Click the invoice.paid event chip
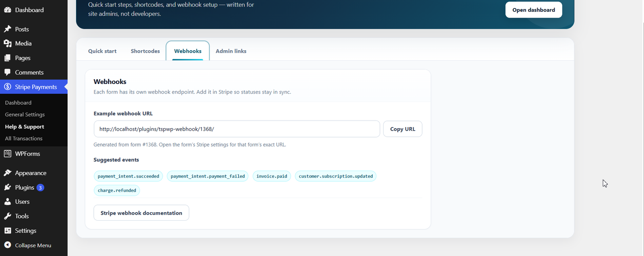Viewport: 644px width, 256px height. [272, 176]
